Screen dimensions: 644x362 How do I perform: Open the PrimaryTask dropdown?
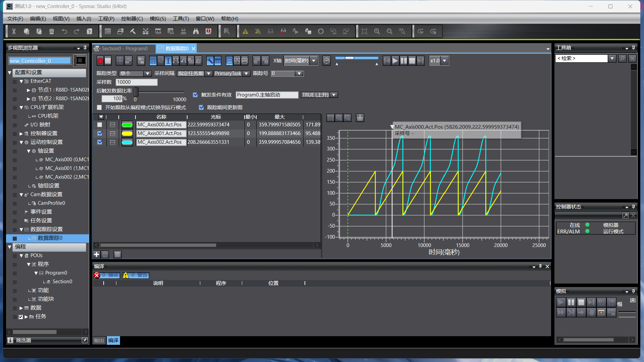pos(246,74)
